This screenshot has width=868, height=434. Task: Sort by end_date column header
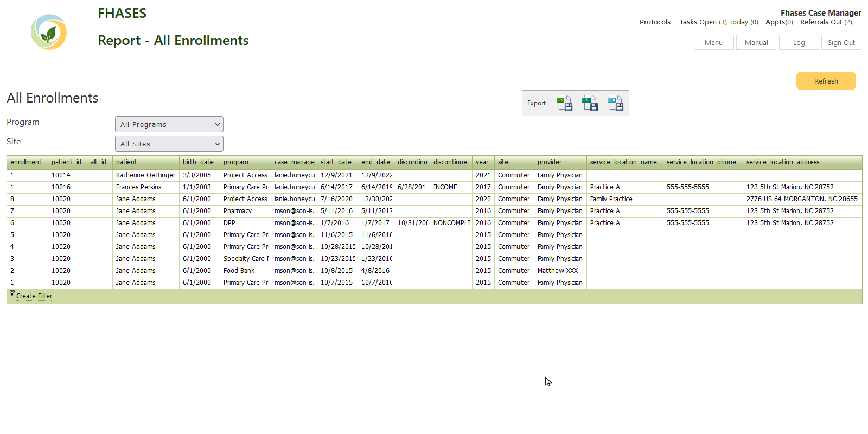point(375,162)
